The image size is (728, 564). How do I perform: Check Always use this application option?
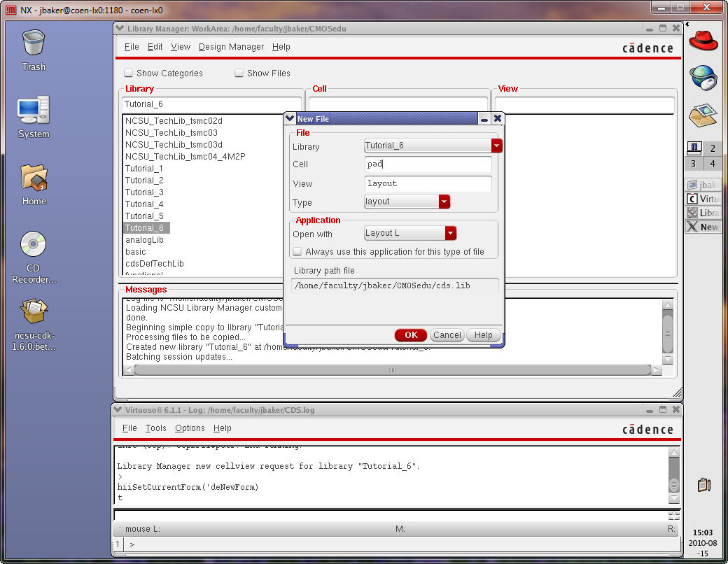(x=297, y=251)
